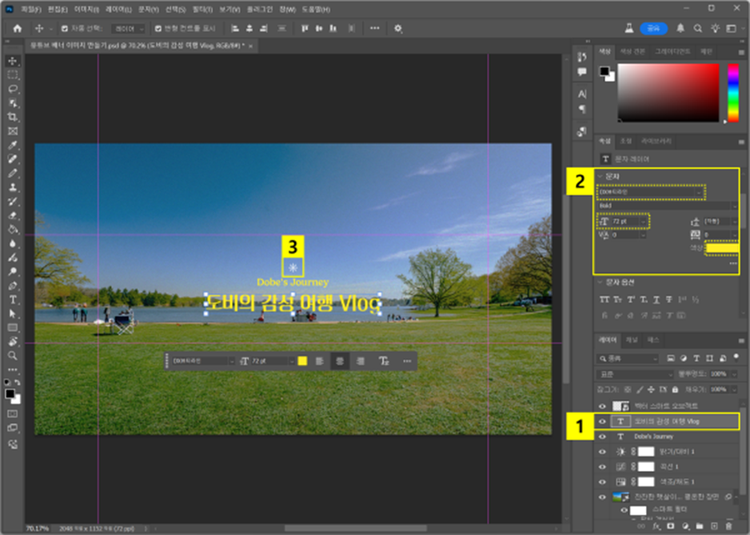Select the Zoom tool in the left toolbar
Image resolution: width=750 pixels, height=535 pixels.
(x=12, y=355)
